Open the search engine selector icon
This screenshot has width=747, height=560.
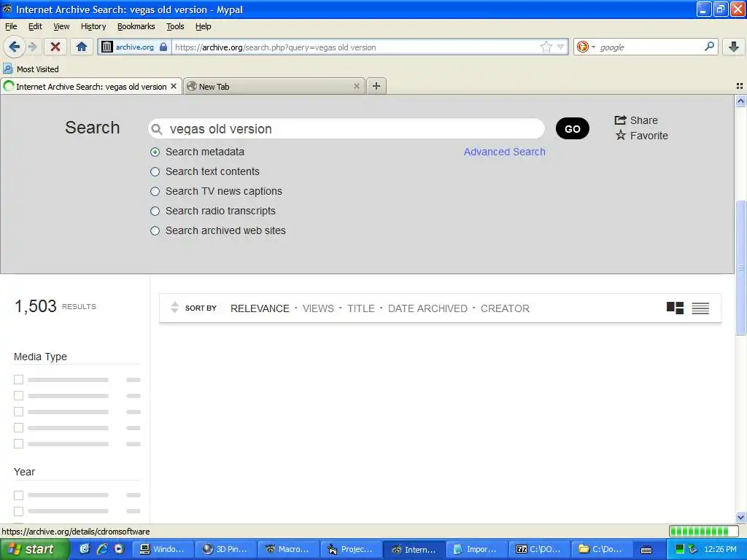(x=586, y=47)
